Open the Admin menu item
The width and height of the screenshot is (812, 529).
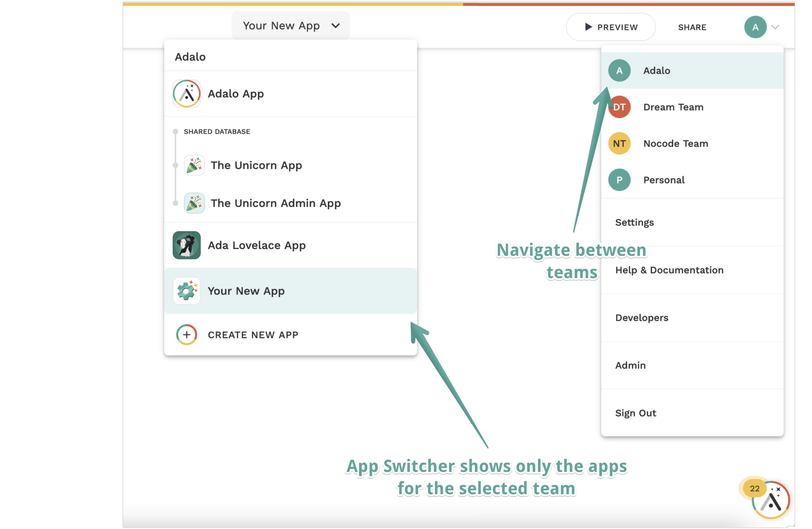pos(692,366)
